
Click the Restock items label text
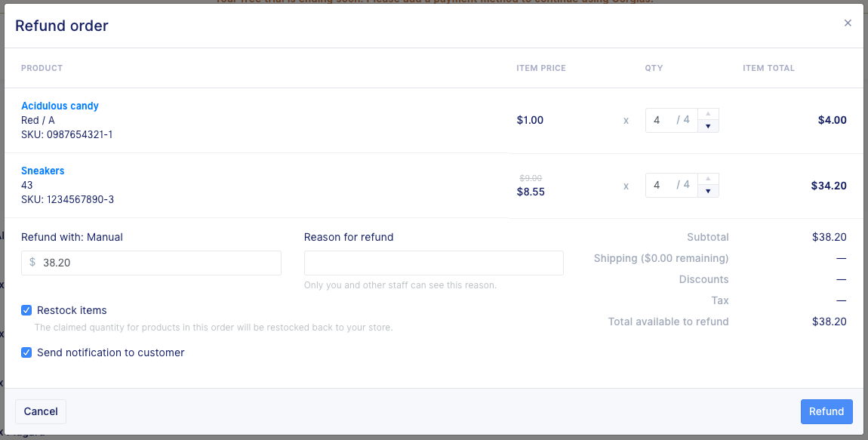click(72, 310)
